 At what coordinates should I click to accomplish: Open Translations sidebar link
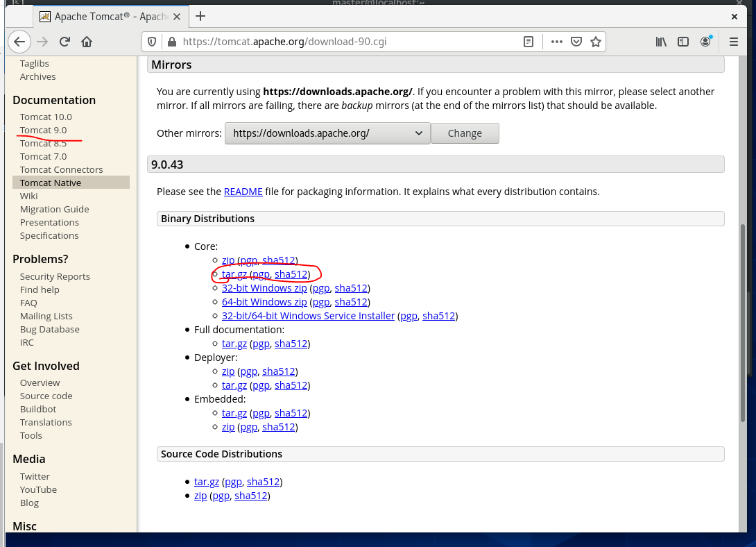click(46, 422)
